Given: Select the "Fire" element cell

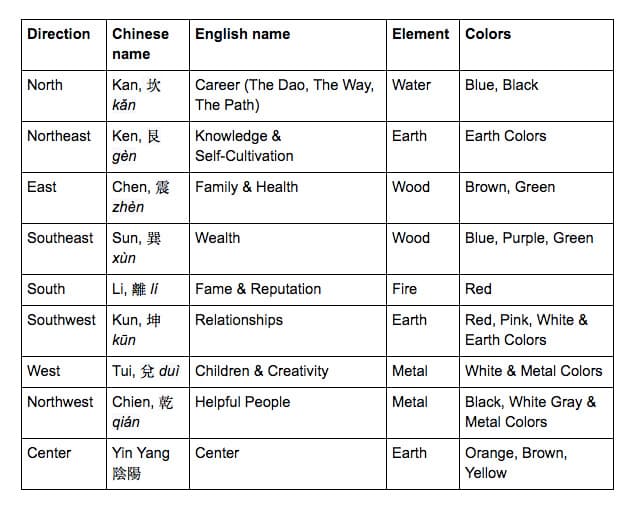Looking at the screenshot, I should [405, 289].
